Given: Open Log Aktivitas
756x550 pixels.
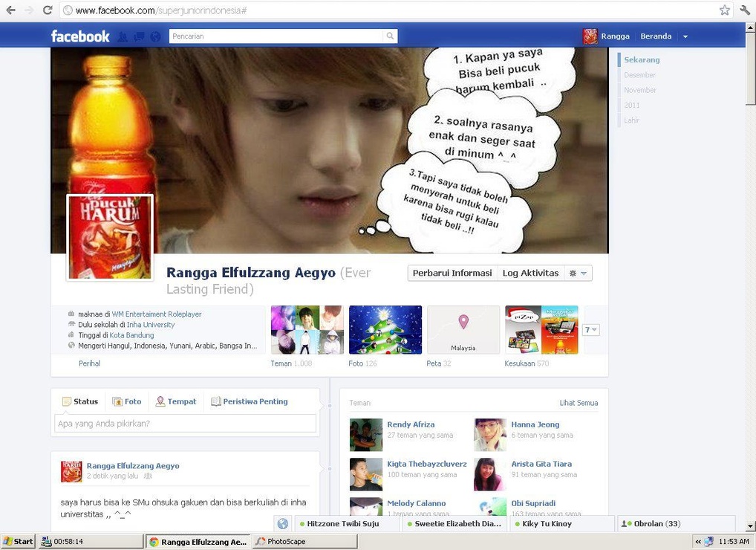Looking at the screenshot, I should pyautogui.click(x=530, y=273).
